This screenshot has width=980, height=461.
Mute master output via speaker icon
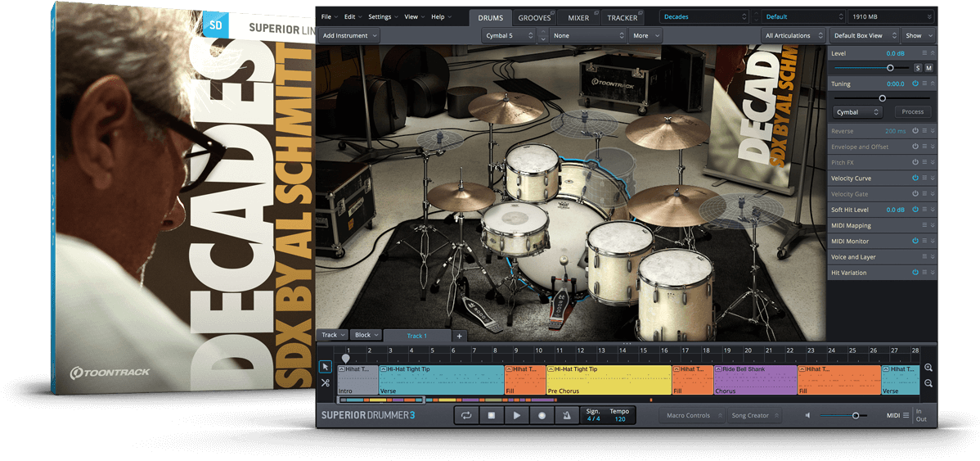coord(807,415)
